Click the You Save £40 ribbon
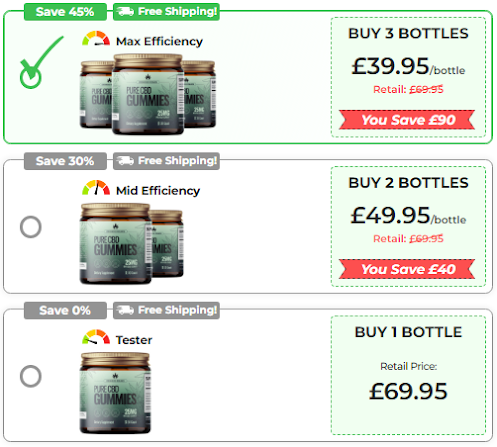497x447 pixels. [407, 269]
